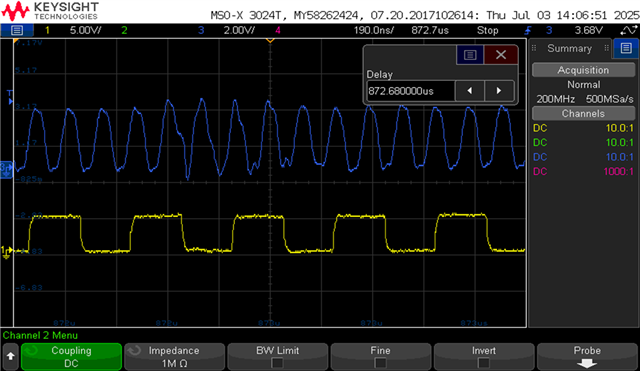640x371 pixels.
Task: Open the Delay dialog's menu icon
Action: (470, 55)
